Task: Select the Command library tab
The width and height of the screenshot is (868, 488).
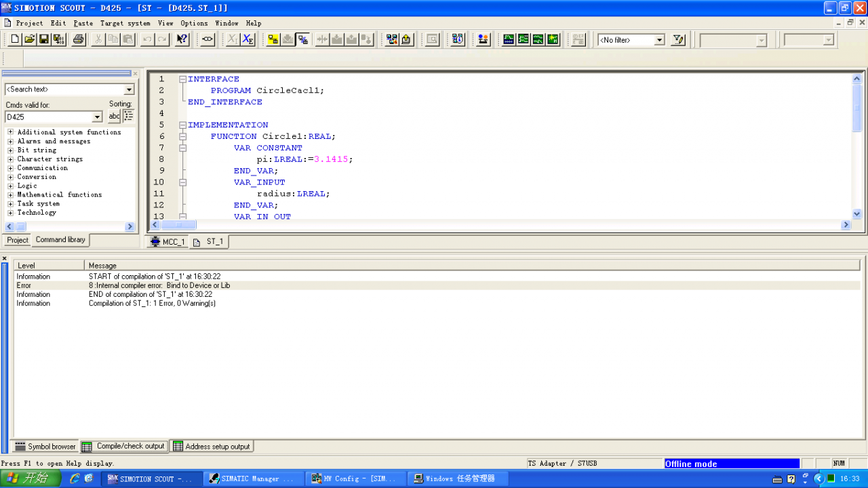Action: pos(60,240)
